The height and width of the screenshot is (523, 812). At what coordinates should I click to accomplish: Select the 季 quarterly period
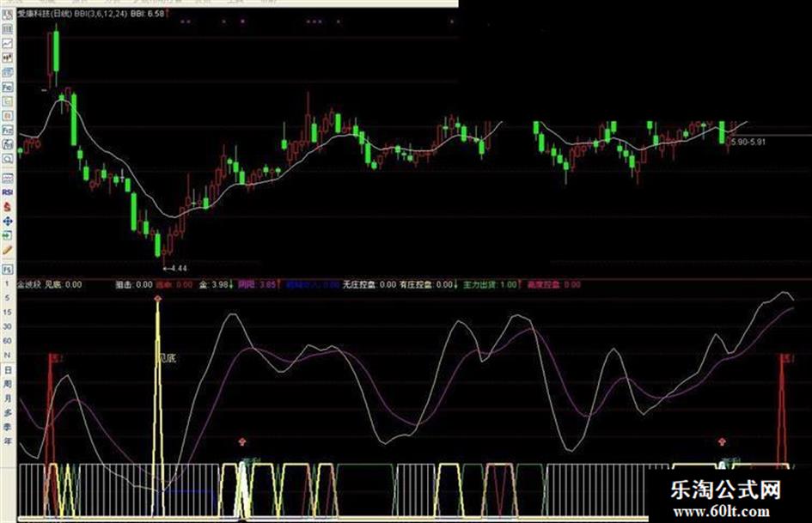tap(7, 427)
